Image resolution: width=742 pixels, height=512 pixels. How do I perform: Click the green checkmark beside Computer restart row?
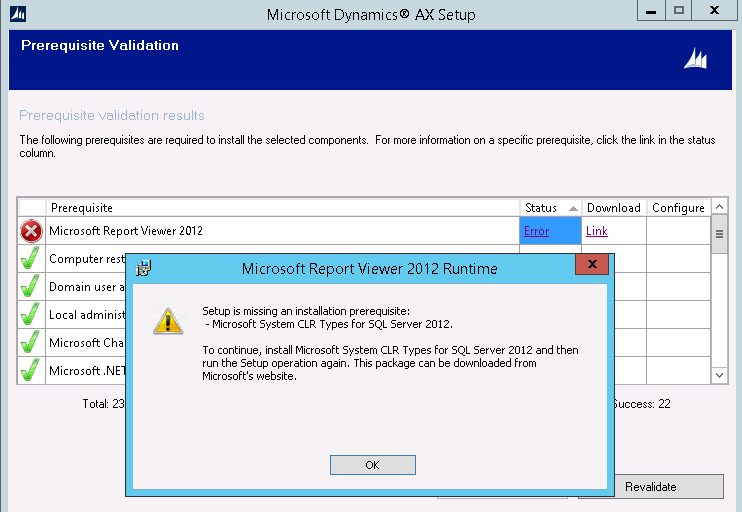pyautogui.click(x=30, y=258)
